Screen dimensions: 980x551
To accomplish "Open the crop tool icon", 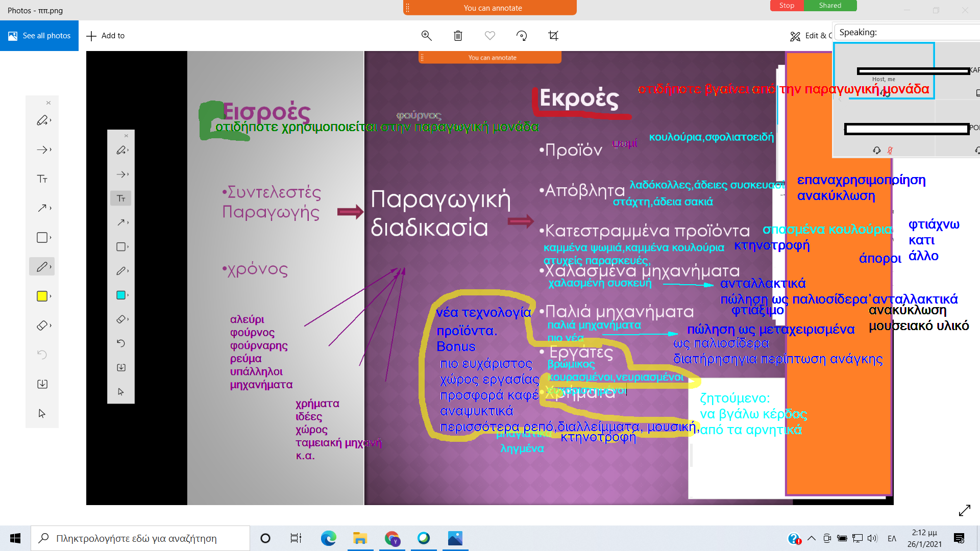I will pos(553,36).
